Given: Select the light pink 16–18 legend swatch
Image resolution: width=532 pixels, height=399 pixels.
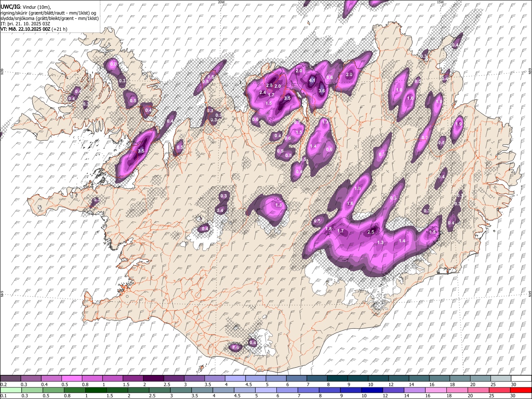Looking at the screenshot, I should [436, 390].
